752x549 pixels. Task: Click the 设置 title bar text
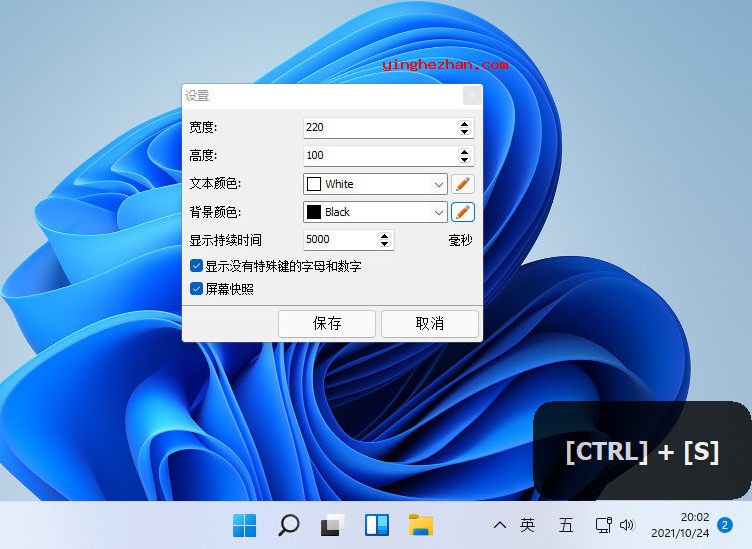point(197,95)
